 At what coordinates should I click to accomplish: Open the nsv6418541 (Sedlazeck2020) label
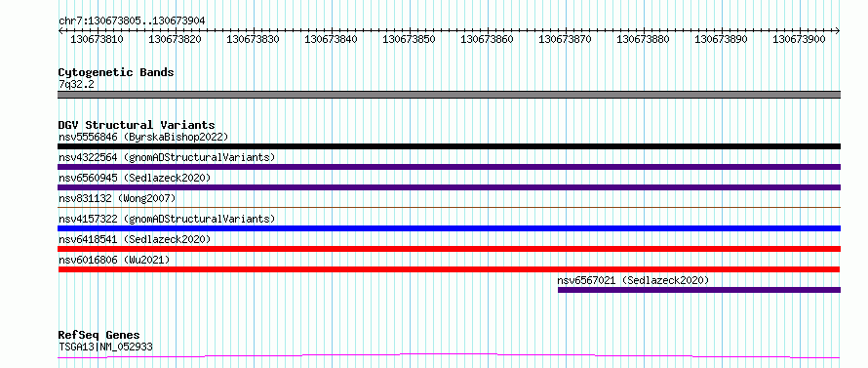[135, 239]
